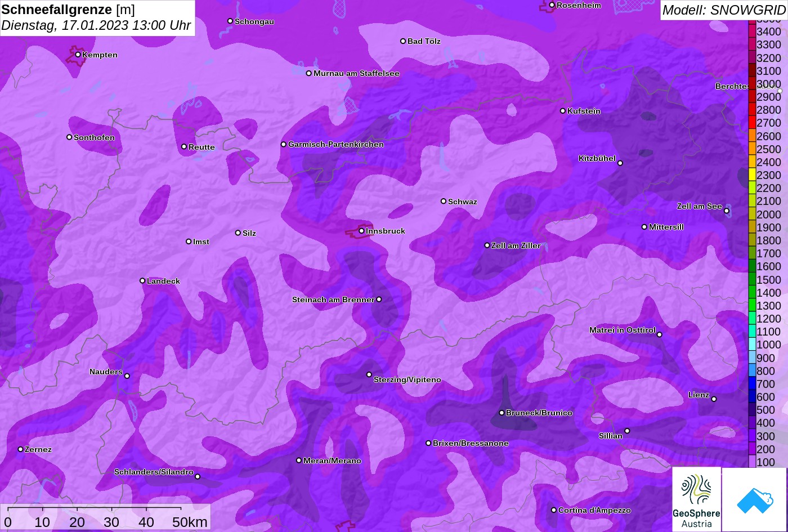
Task: Click the 'Sterzing/Vipiteno' city label
Action: 408,380
